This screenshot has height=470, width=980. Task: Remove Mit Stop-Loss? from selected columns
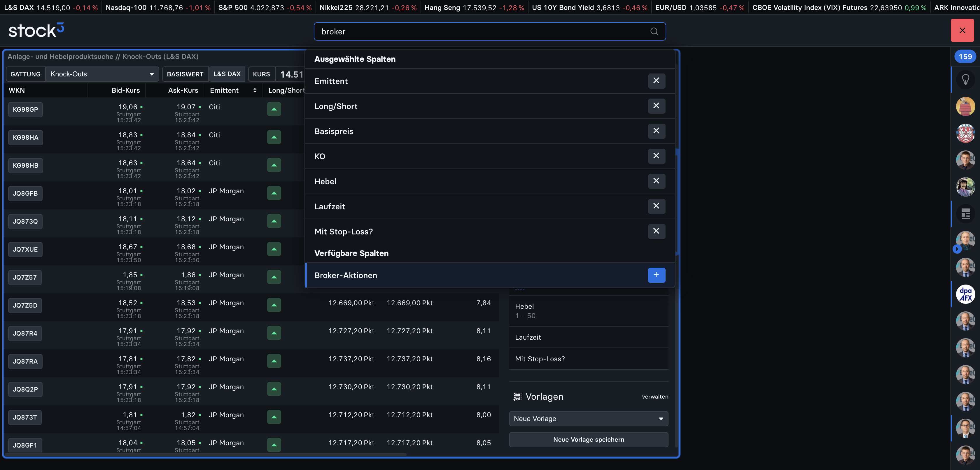tap(656, 231)
